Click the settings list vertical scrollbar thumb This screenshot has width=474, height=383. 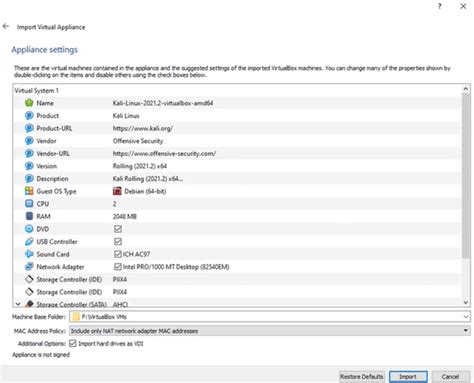pyautogui.click(x=466, y=175)
